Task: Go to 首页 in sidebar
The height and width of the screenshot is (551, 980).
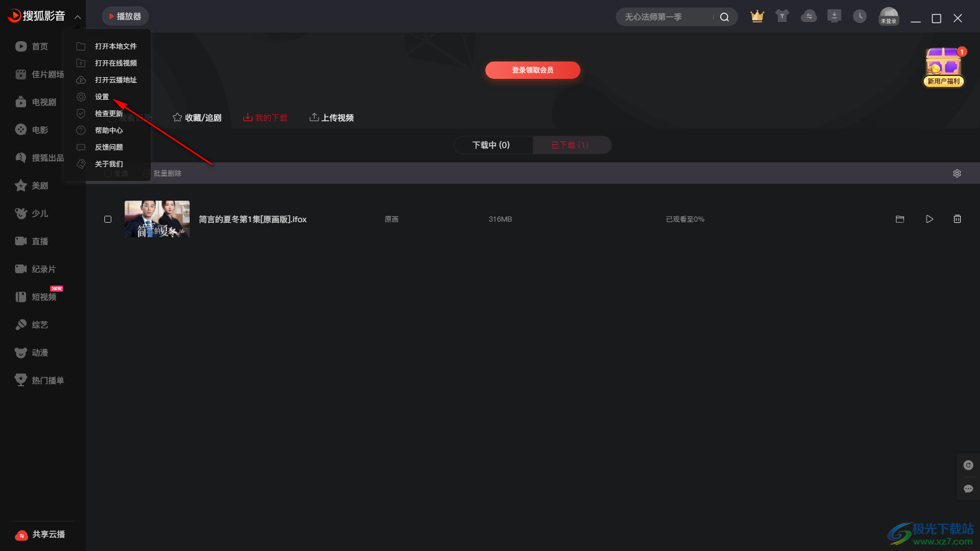Action: [32, 46]
